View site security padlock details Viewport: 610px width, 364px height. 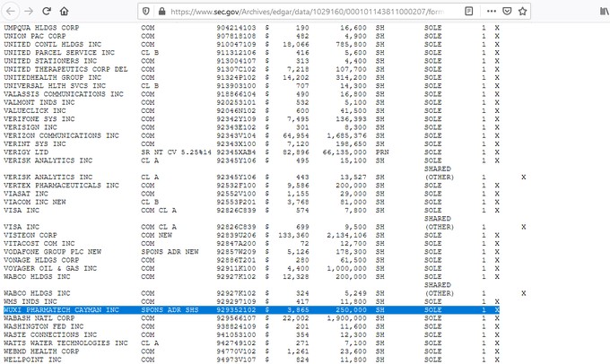coord(161,12)
